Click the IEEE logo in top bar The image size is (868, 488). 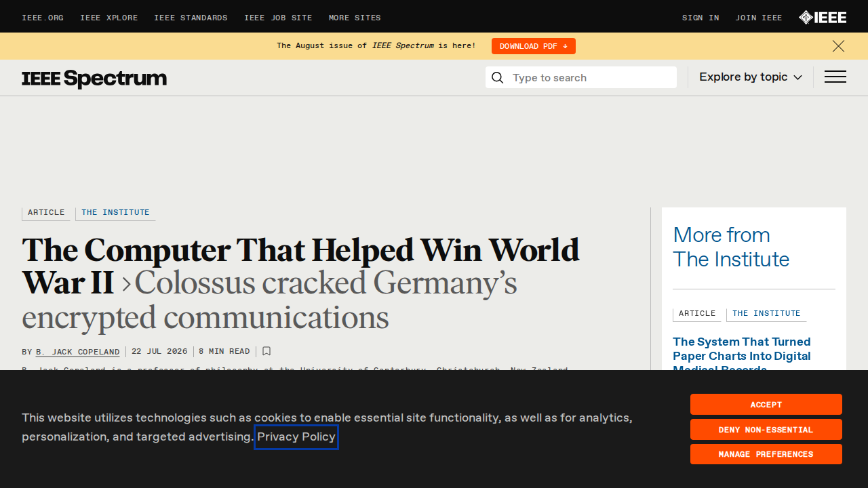pos(823,18)
